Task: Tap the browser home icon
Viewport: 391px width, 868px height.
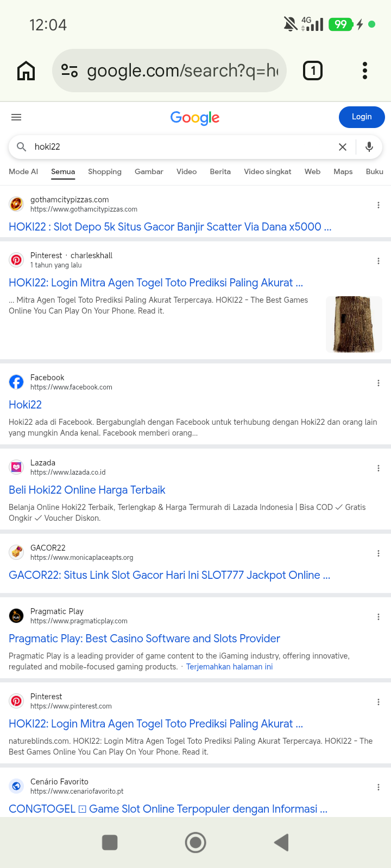Action: pos(26,71)
